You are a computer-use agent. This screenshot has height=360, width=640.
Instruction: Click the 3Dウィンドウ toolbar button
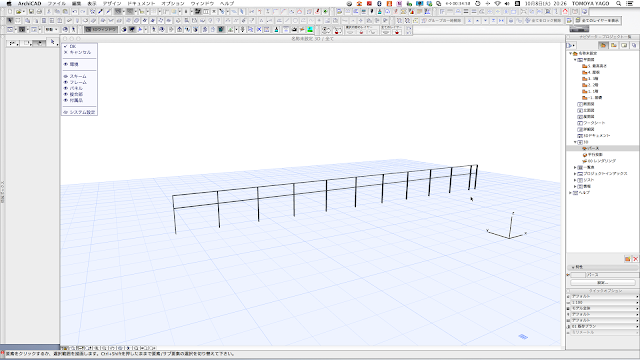click(x=101, y=29)
